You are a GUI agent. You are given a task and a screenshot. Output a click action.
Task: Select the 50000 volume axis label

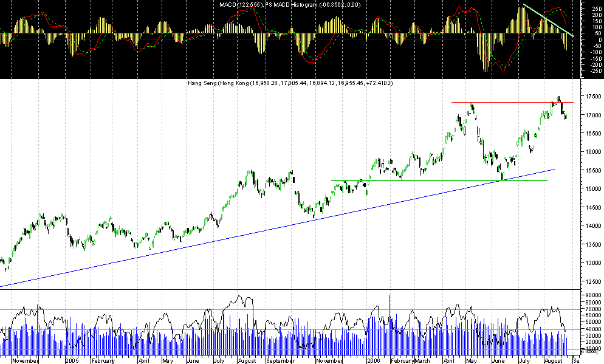[593, 323]
